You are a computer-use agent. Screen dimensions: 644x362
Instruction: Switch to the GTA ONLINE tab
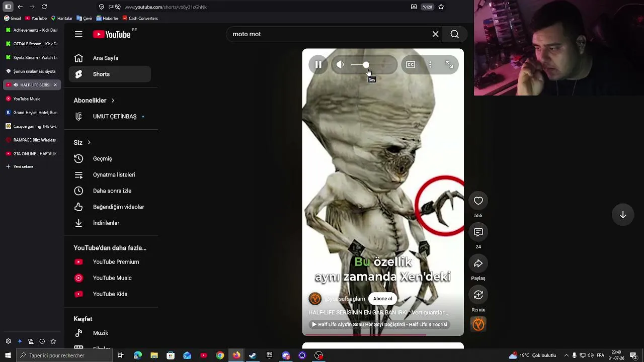pos(32,154)
